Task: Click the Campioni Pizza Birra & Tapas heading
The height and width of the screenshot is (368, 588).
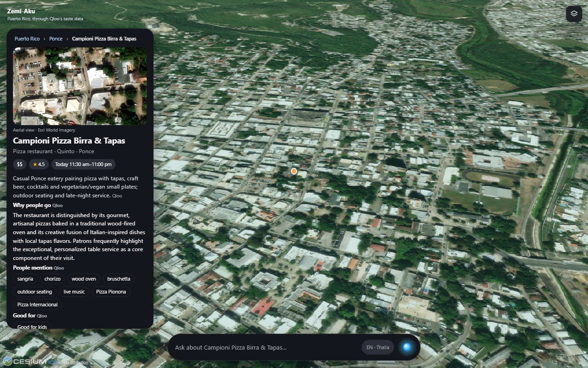Action: coord(69,141)
